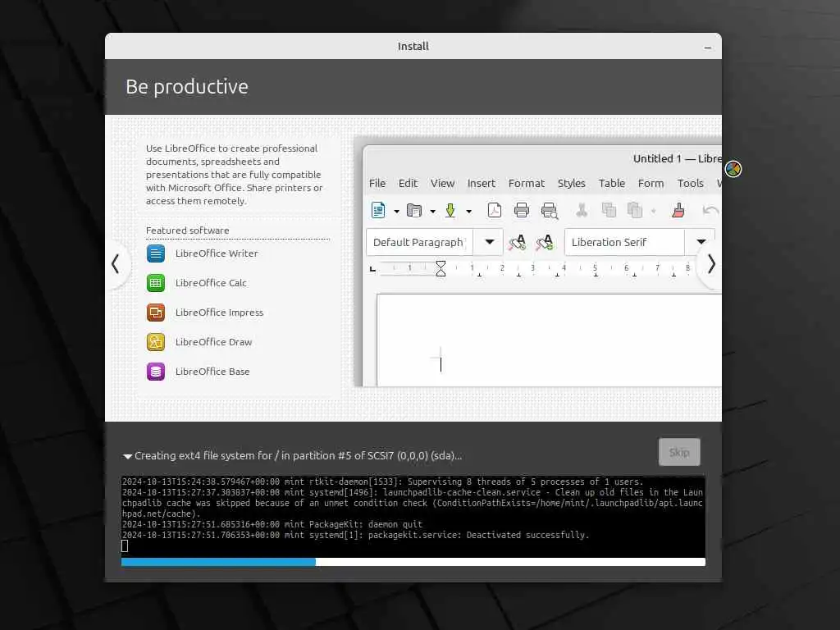Click the LibreOffice Calc label
Image resolution: width=840 pixels, height=630 pixels.
click(x=211, y=283)
